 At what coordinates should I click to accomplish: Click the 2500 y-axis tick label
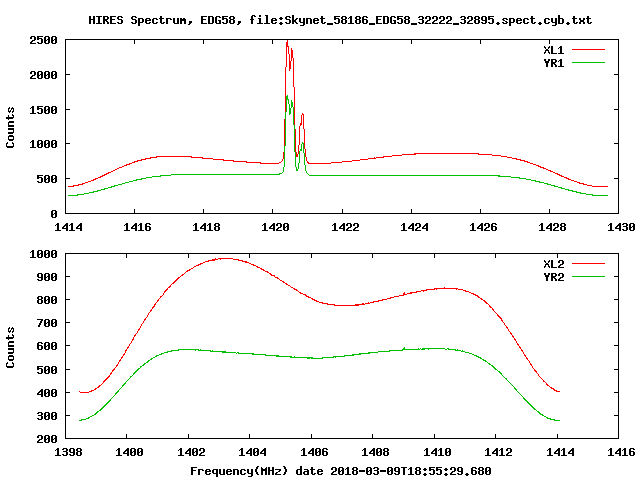[43, 40]
